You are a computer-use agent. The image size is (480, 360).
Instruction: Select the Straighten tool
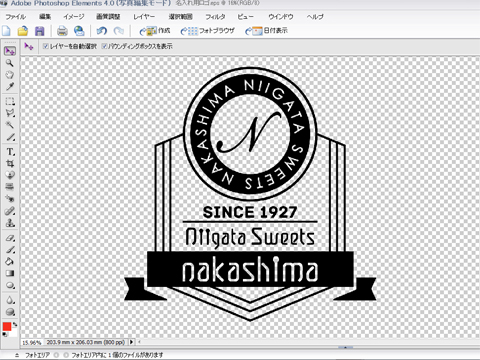(x=10, y=187)
